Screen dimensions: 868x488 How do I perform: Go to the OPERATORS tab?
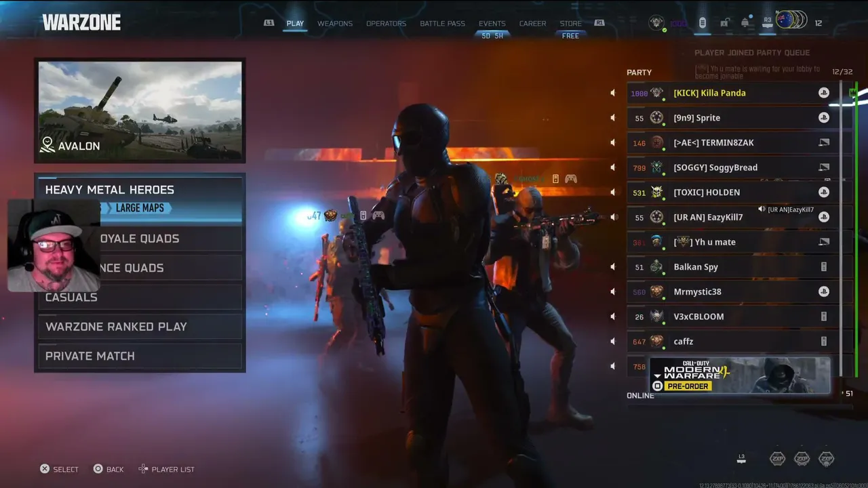click(386, 24)
